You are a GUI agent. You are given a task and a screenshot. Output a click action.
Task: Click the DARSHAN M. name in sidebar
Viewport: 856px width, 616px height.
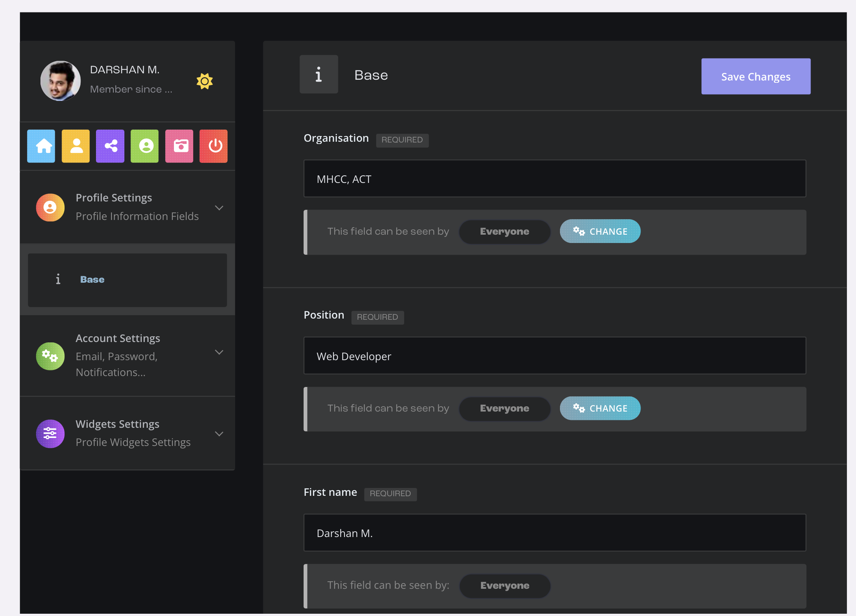pyautogui.click(x=125, y=70)
